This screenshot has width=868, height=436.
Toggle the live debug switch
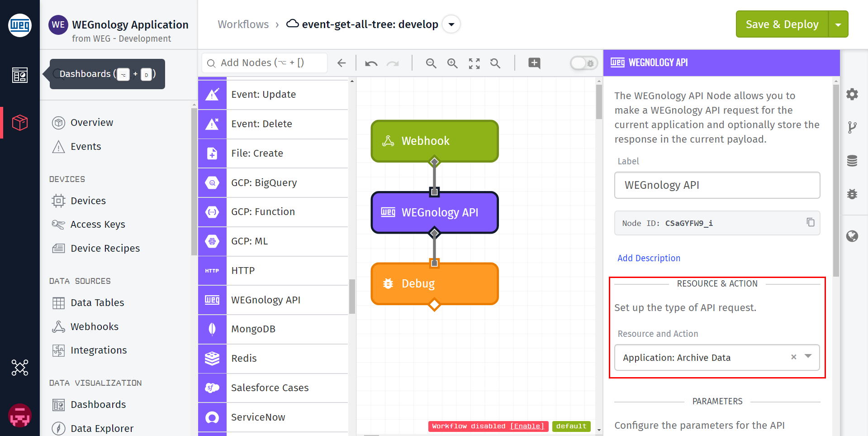[x=584, y=63]
